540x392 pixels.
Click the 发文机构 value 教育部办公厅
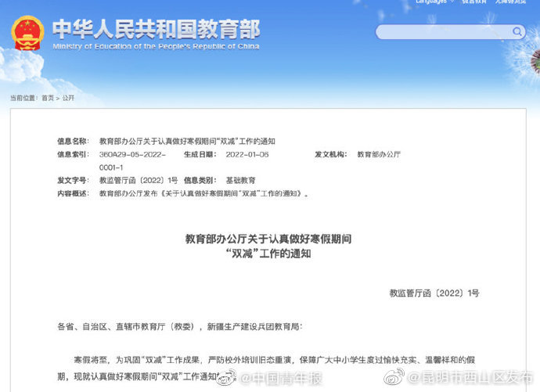379,154
